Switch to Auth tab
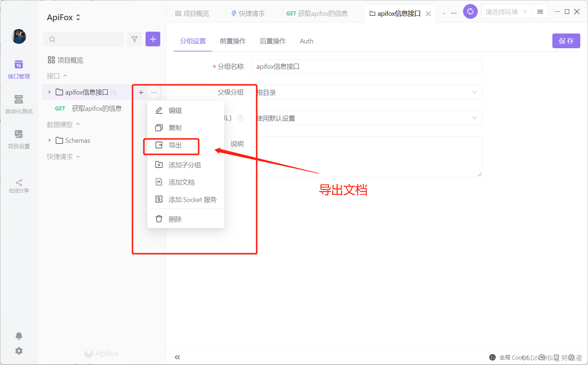This screenshot has height=365, width=588. pos(306,41)
